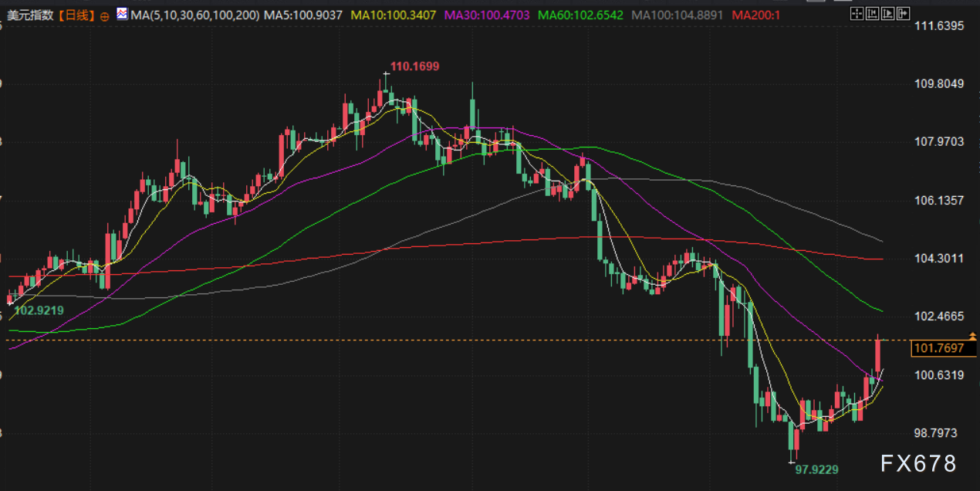The height and width of the screenshot is (491, 980).
Task: Open the MA(5,10,30,60,100,200) parameter list
Action: 195,15
